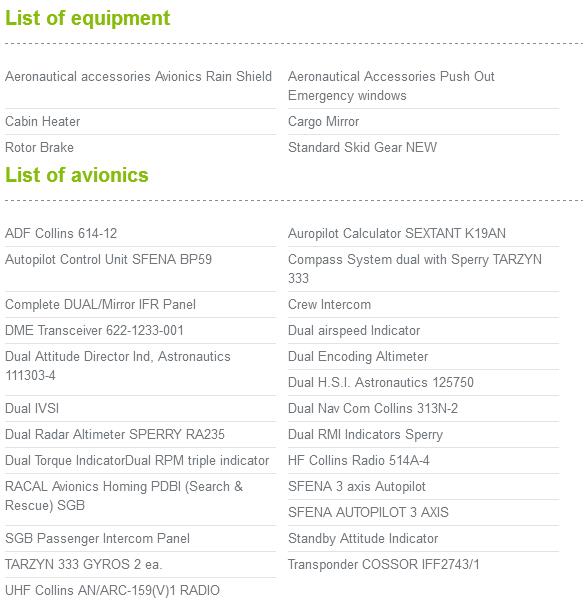588x602 pixels.
Task: Click Transponder COSSOR IFF2743/1 entry
Action: pyautogui.click(x=384, y=564)
